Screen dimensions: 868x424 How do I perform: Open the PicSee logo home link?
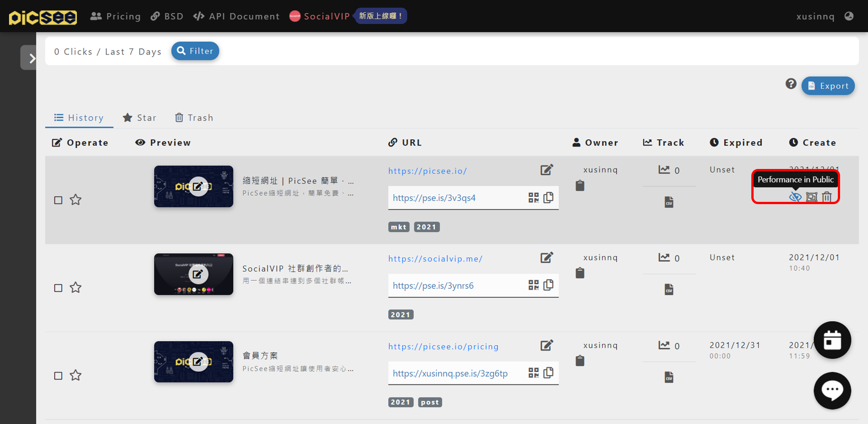tap(43, 17)
